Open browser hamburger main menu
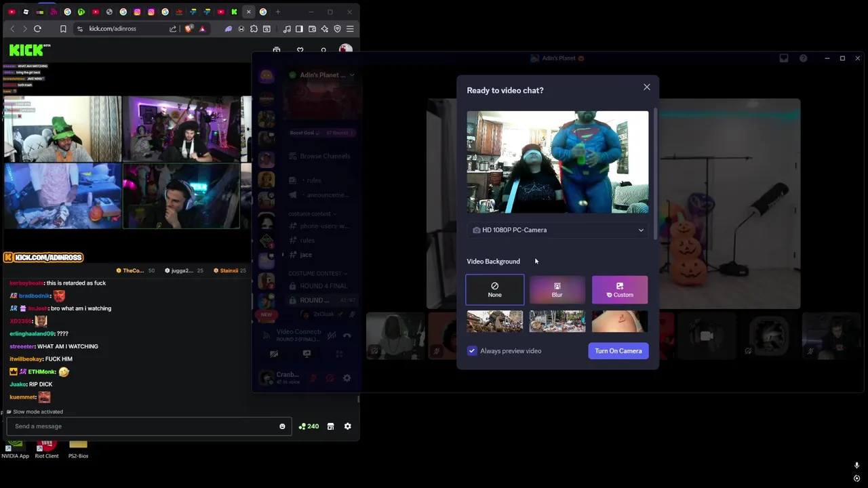This screenshot has height=488, width=868. [x=350, y=28]
